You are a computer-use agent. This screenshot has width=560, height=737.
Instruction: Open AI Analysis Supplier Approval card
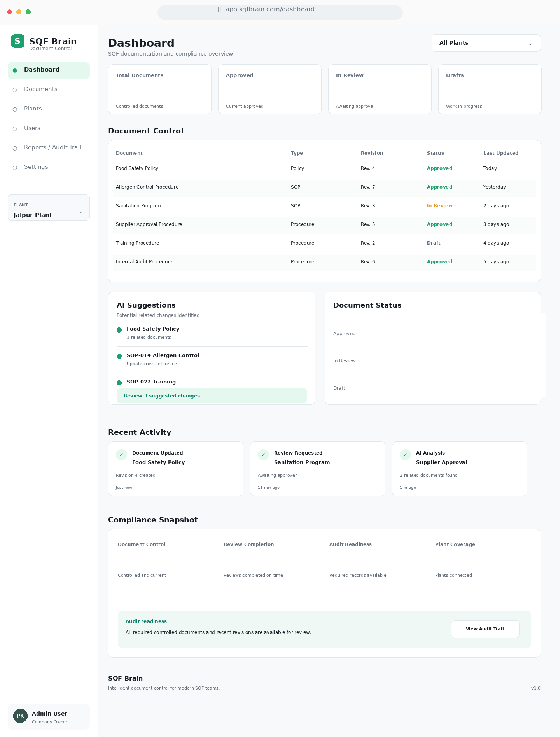coord(460,469)
